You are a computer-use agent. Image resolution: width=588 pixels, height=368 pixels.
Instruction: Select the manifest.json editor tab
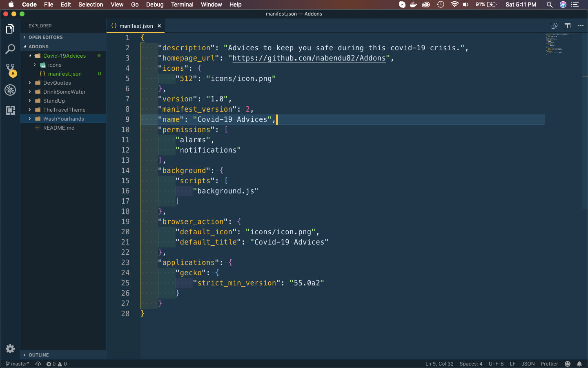click(x=136, y=26)
